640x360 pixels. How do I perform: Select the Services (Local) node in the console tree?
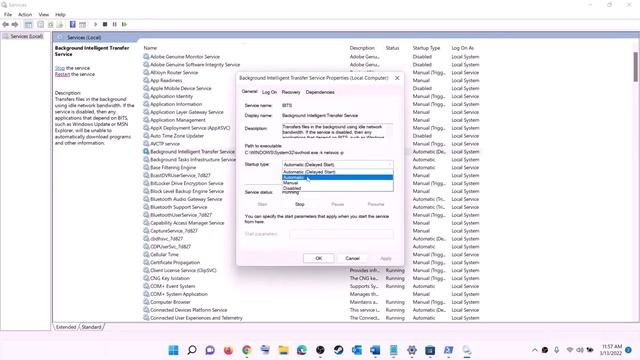(x=27, y=36)
